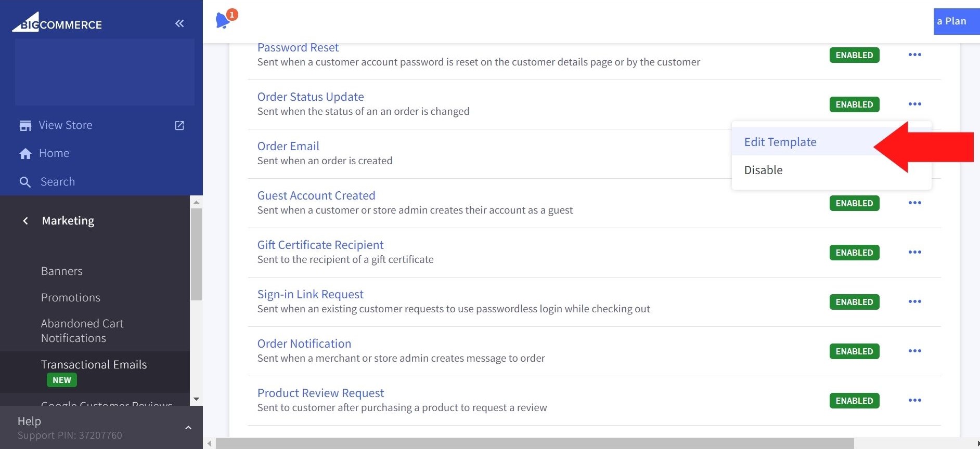Open external link icon beside View Store
The width and height of the screenshot is (980, 449).
coord(179,126)
